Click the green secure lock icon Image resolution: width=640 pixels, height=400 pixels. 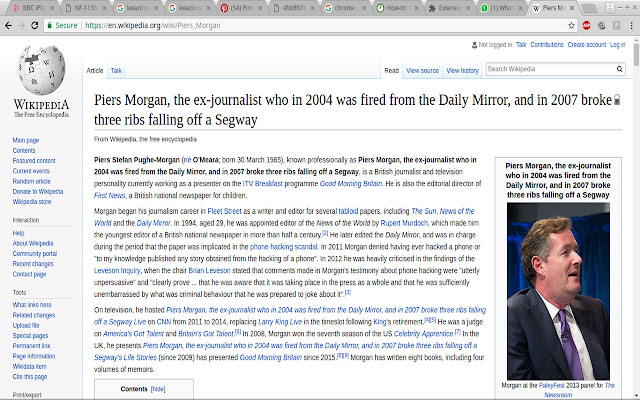coord(49,25)
